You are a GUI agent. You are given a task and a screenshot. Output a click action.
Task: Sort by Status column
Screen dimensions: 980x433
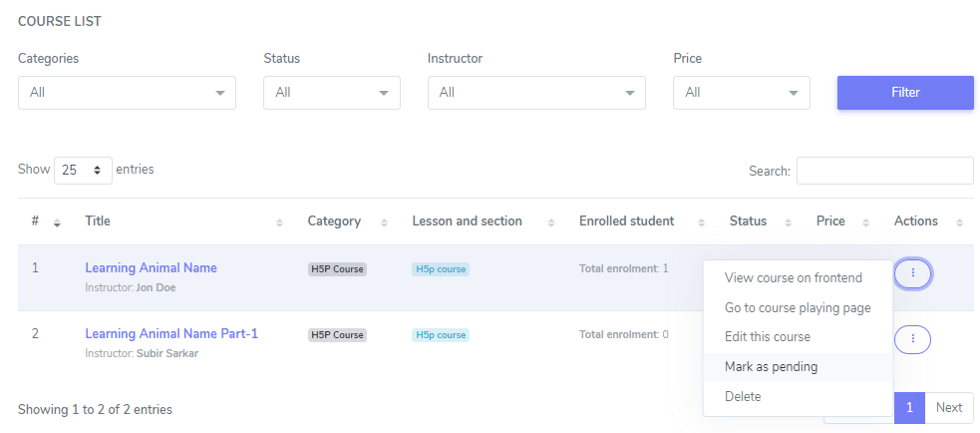[x=788, y=222]
